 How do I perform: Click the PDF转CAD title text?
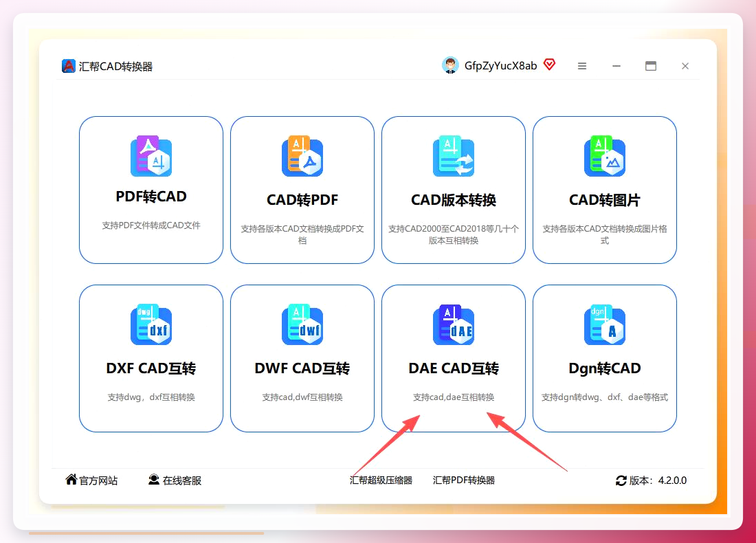click(151, 197)
